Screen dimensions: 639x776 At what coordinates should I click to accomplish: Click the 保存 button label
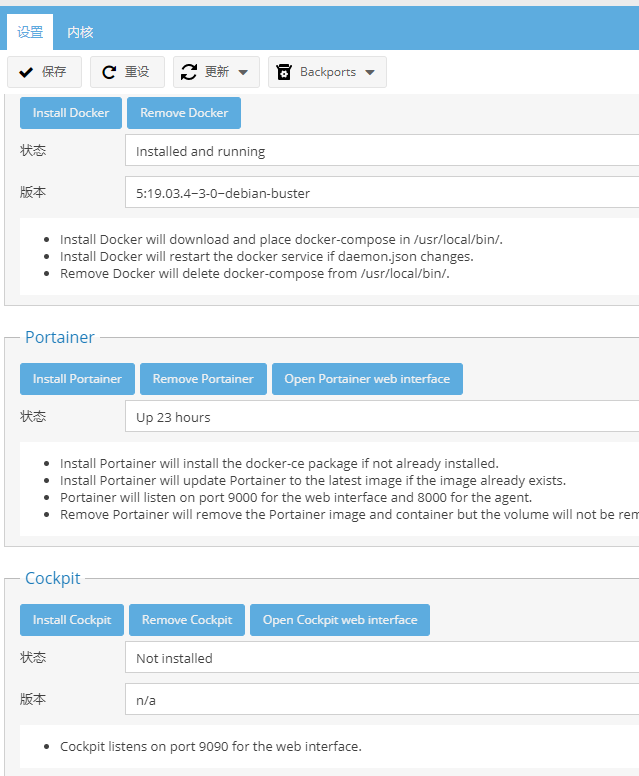pyautogui.click(x=53, y=72)
